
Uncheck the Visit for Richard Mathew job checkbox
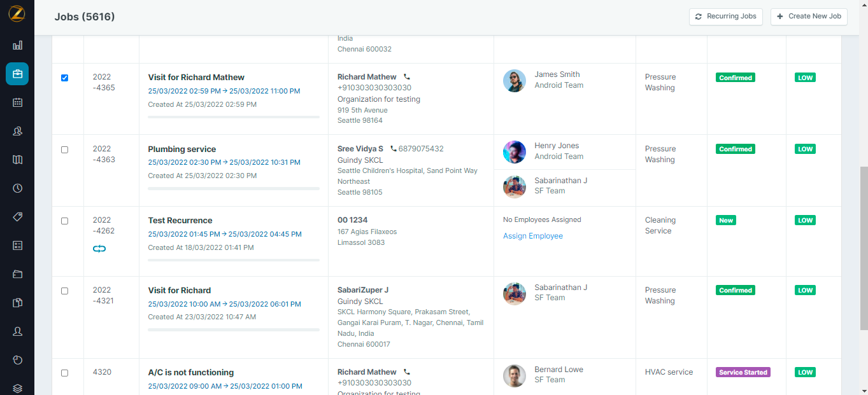click(x=64, y=78)
